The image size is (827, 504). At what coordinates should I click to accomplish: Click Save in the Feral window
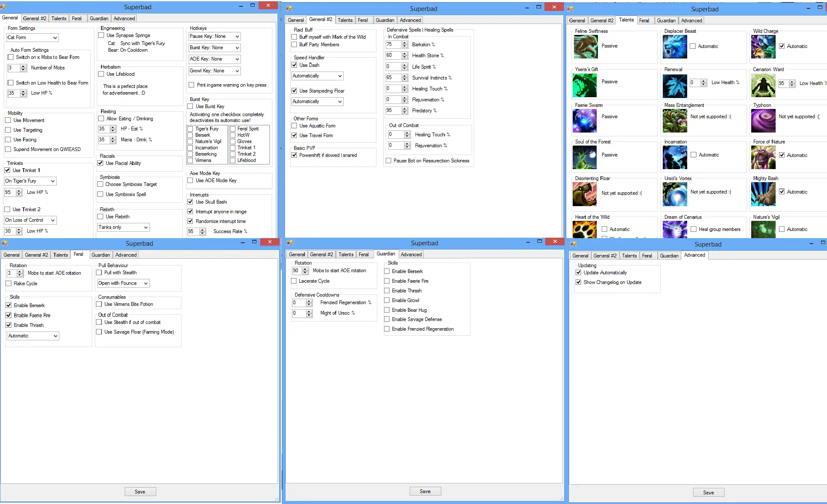point(140,491)
